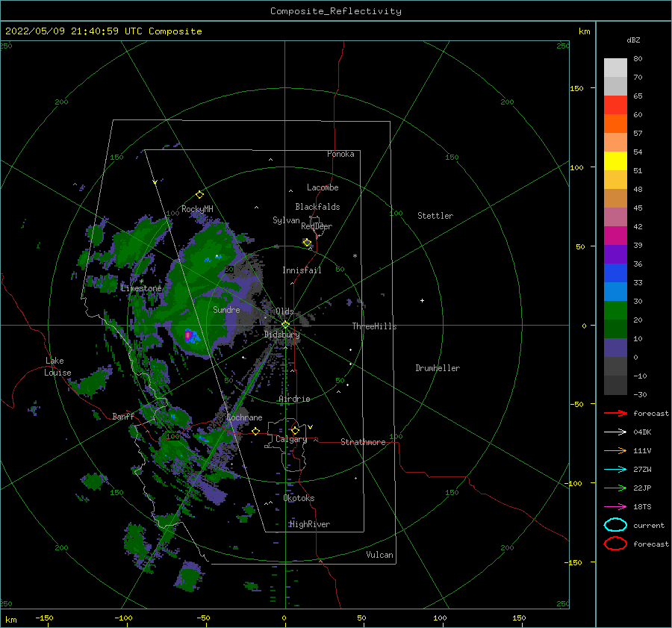The height and width of the screenshot is (628, 672).
Task: Click the -150 value on bottom axis
Action: pyautogui.click(x=44, y=618)
